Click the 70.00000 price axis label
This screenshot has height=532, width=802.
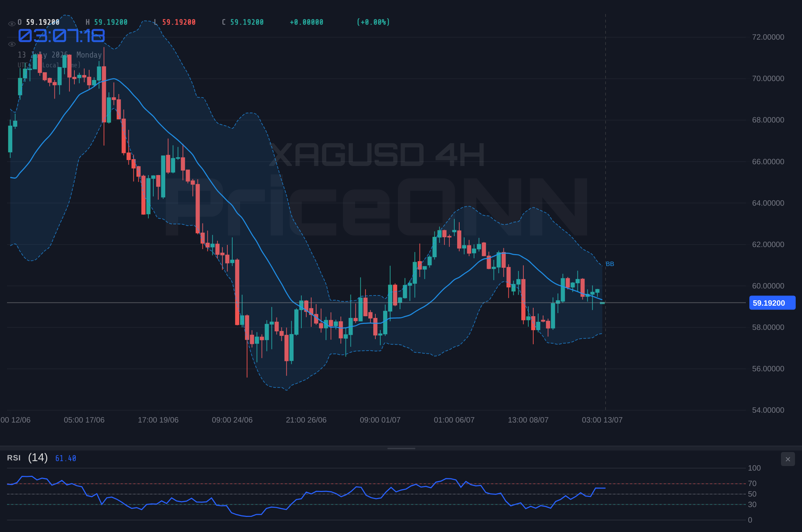pos(768,79)
